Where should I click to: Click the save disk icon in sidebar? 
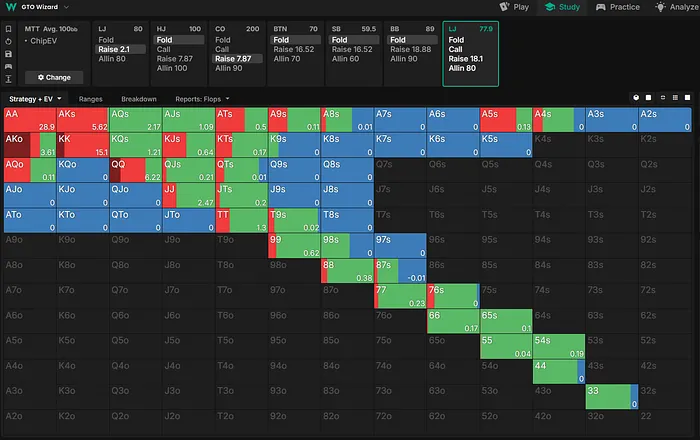pos(9,54)
